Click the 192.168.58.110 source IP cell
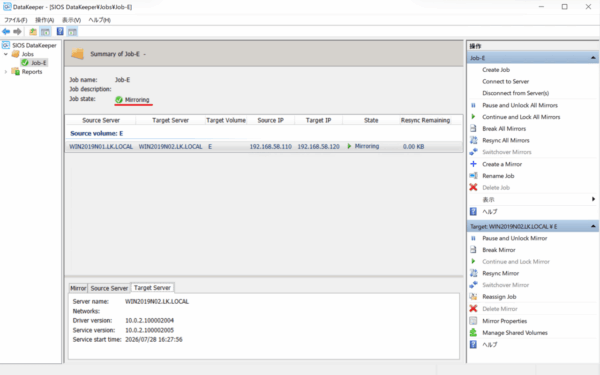The width and height of the screenshot is (600, 375). click(x=271, y=147)
